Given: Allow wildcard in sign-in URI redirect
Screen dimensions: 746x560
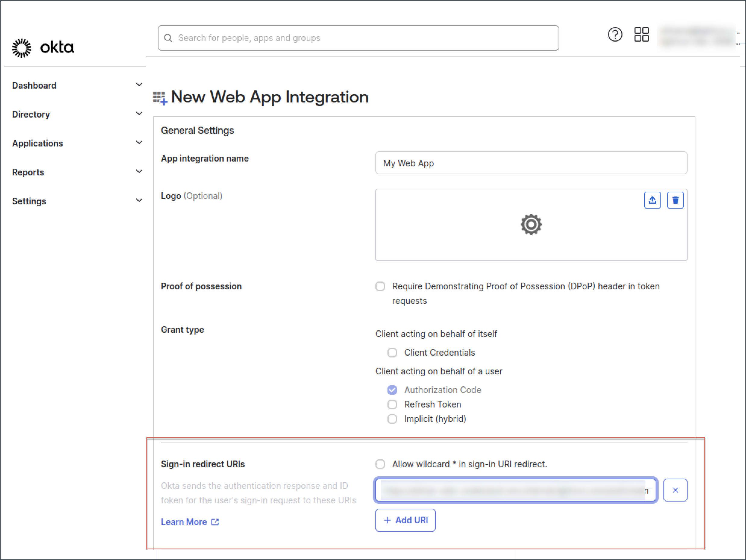Looking at the screenshot, I should tap(380, 464).
